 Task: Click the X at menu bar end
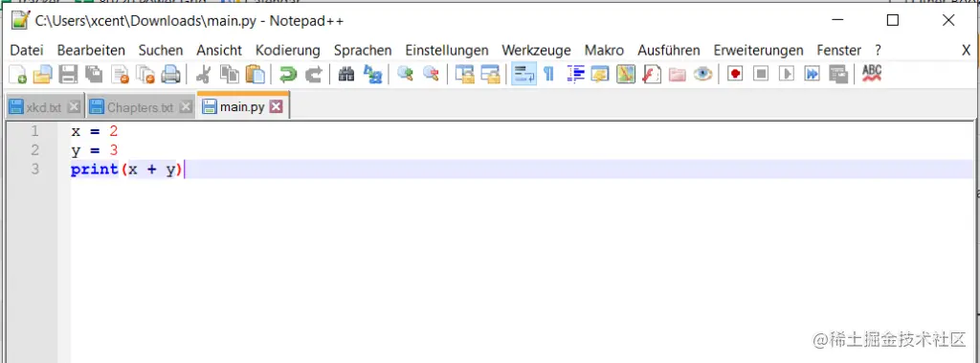[966, 51]
